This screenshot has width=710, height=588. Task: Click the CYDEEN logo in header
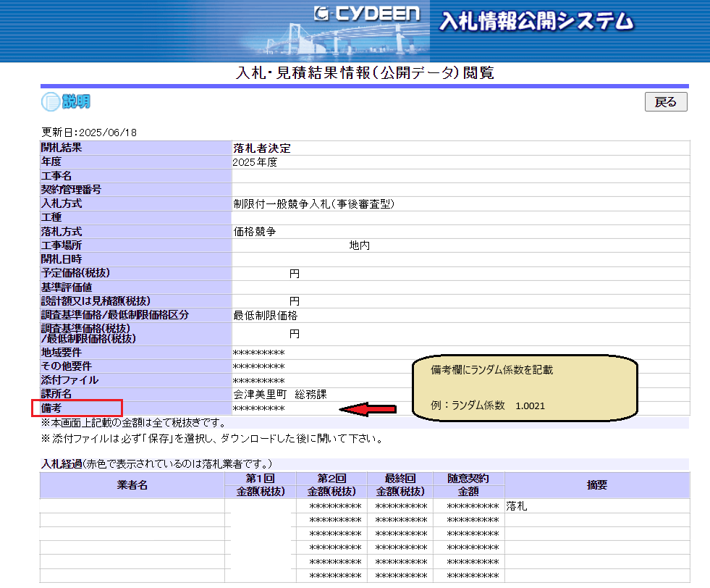pyautogui.click(x=367, y=15)
